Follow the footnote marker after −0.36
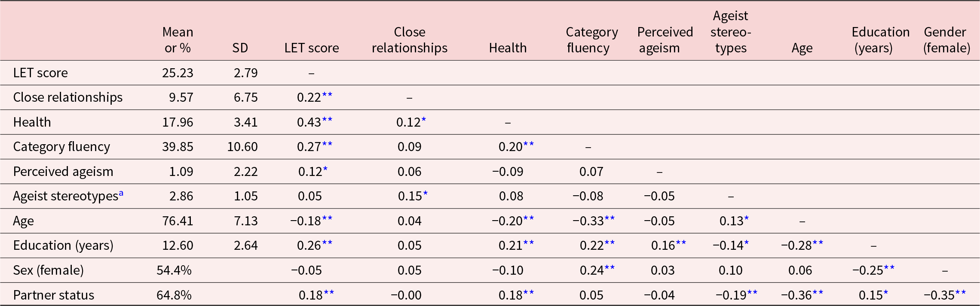Viewport: 980px width, 306px height. click(818, 293)
